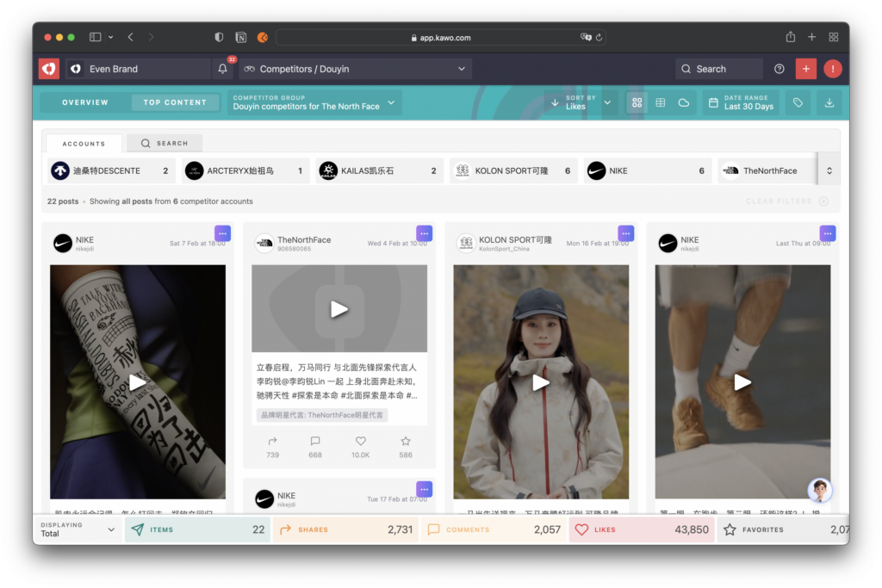Open options menu on KOLON SPORT post
This screenshot has width=882, height=588.
626,233
